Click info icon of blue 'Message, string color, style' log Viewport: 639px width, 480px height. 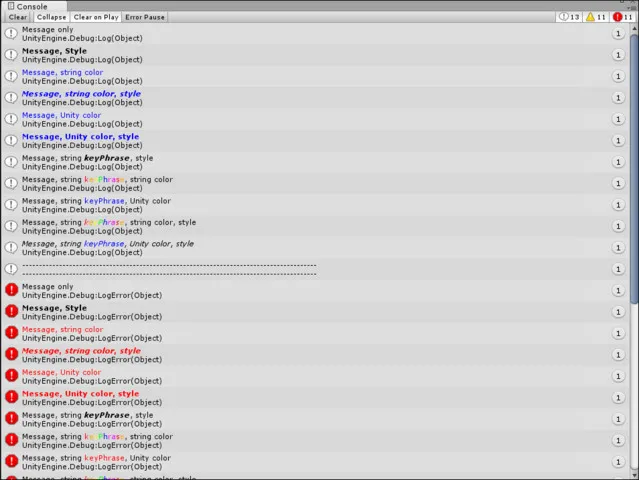[11, 98]
